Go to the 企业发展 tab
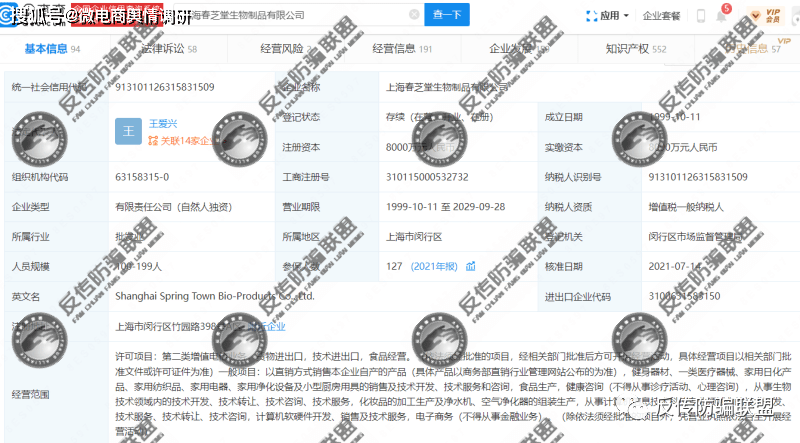 coord(510,48)
